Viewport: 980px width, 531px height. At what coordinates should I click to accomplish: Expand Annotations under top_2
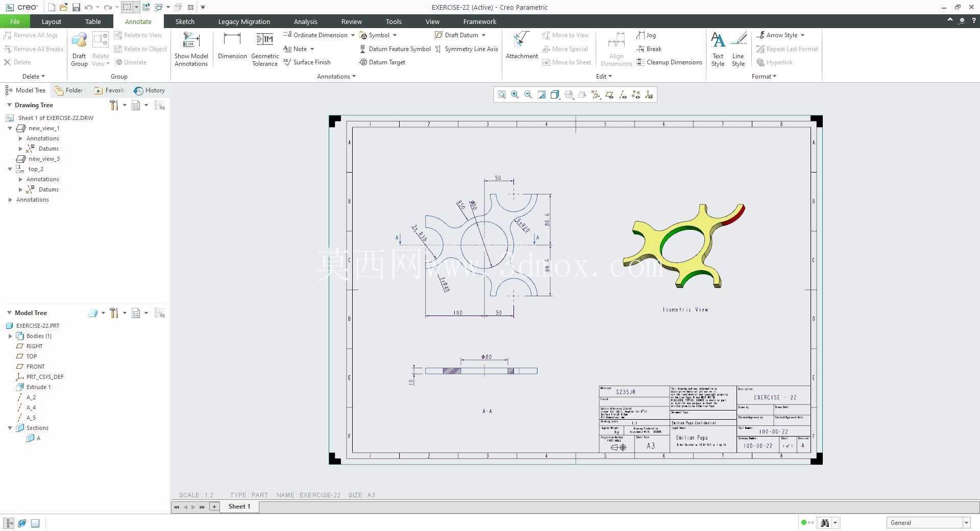coord(20,179)
